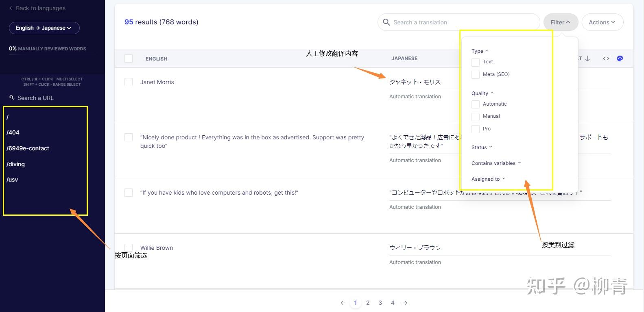The width and height of the screenshot is (644, 312).
Task: Go back to languages
Action: click(37, 8)
